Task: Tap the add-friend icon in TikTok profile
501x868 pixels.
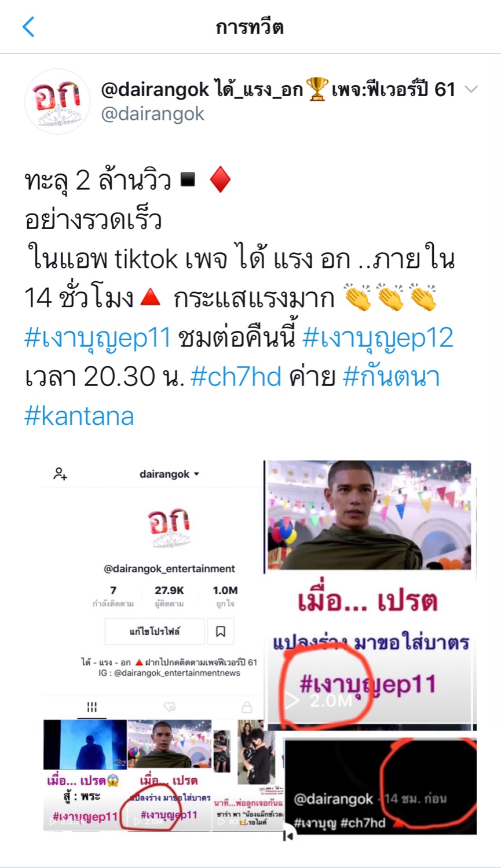Action: pyautogui.click(x=60, y=474)
